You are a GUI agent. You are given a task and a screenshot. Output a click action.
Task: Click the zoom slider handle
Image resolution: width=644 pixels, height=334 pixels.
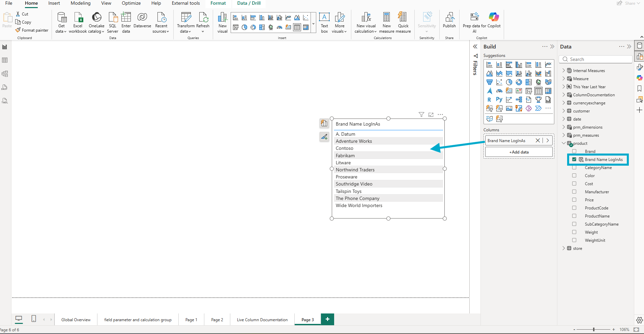594,330
